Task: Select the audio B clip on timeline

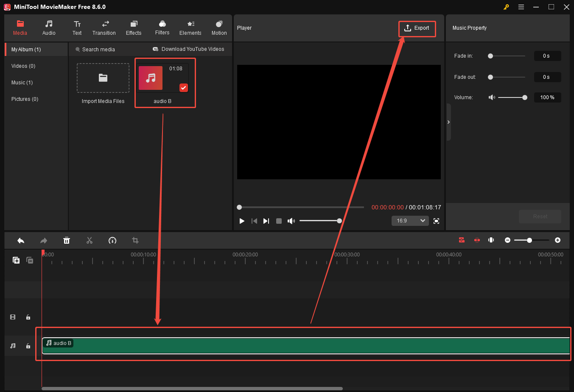Action: [x=306, y=346]
